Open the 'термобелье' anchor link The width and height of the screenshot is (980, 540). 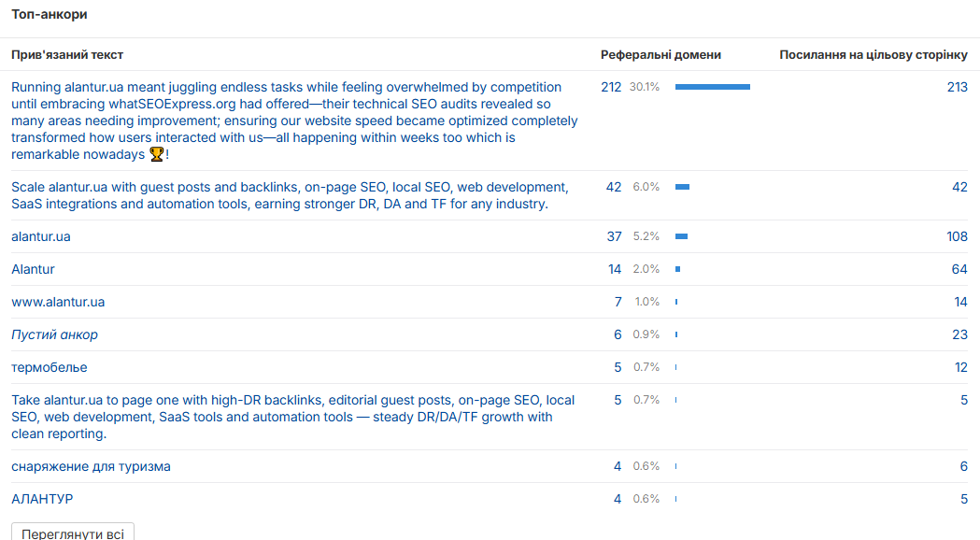[50, 367]
